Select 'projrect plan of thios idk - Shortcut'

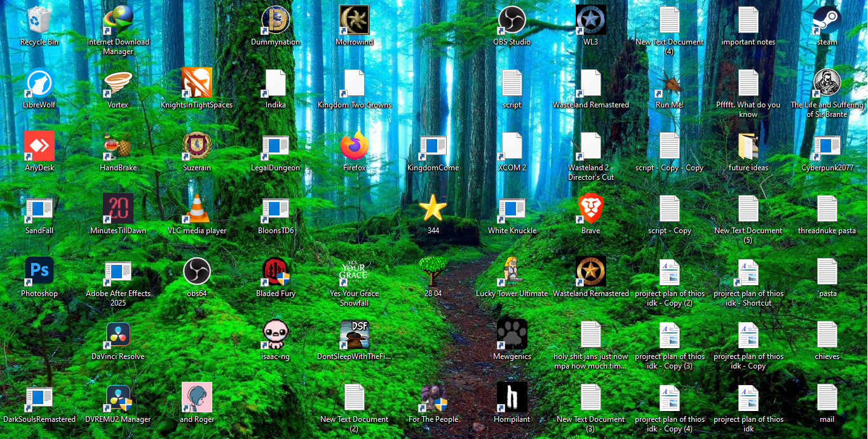[749, 271]
